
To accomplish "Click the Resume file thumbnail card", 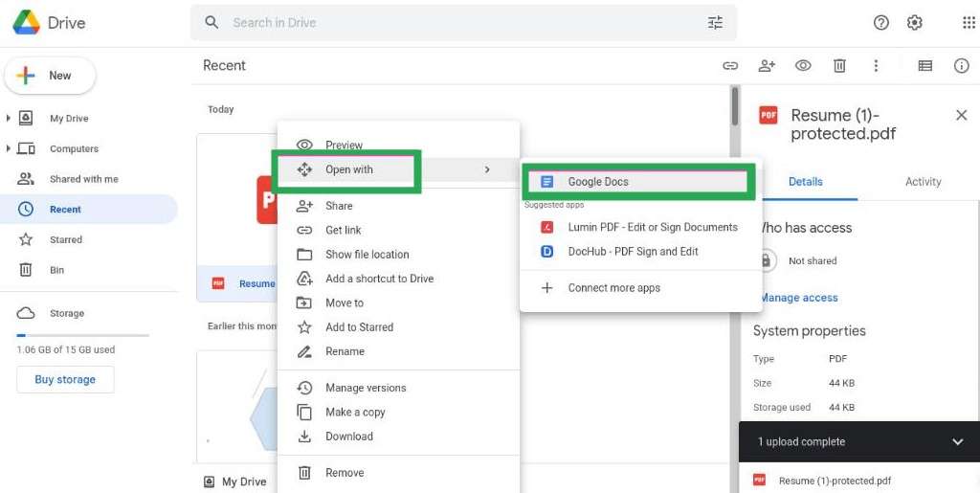I will (237, 217).
